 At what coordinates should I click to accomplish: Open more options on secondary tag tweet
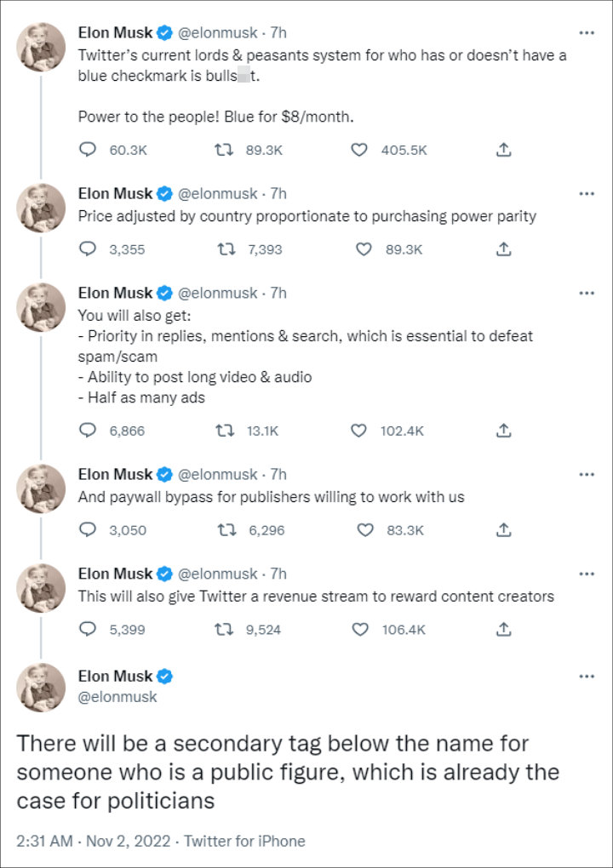click(586, 677)
